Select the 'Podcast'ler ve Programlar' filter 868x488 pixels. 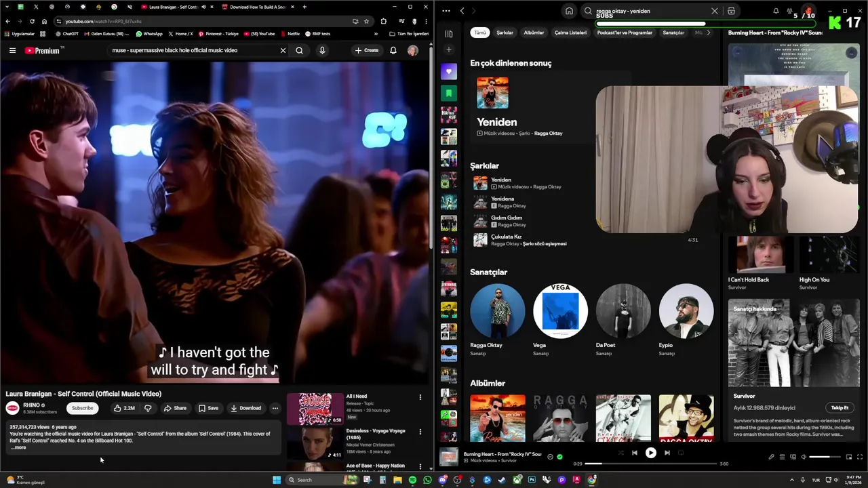[625, 33]
